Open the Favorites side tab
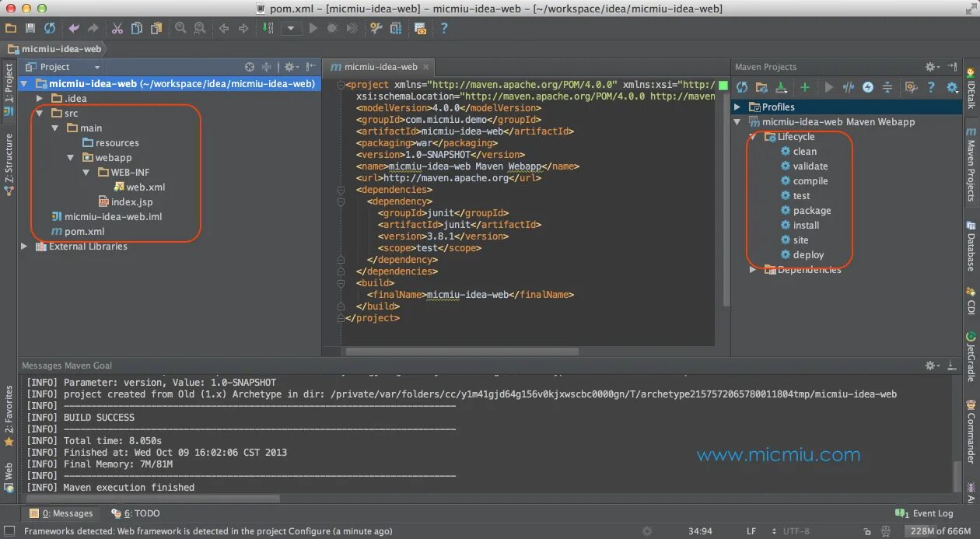 coord(9,416)
